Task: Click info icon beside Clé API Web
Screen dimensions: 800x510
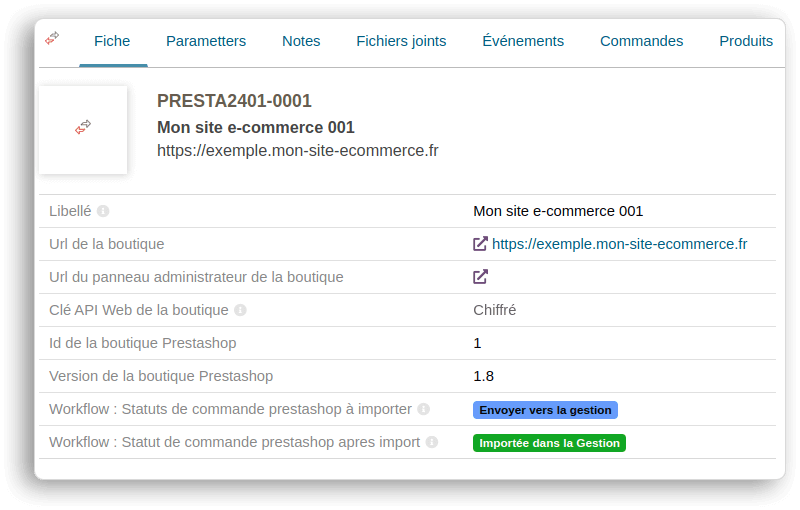Action: click(x=240, y=310)
